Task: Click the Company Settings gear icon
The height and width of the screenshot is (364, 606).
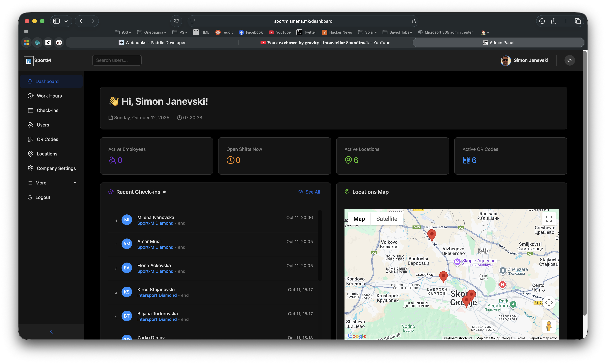Action: [x=30, y=168]
